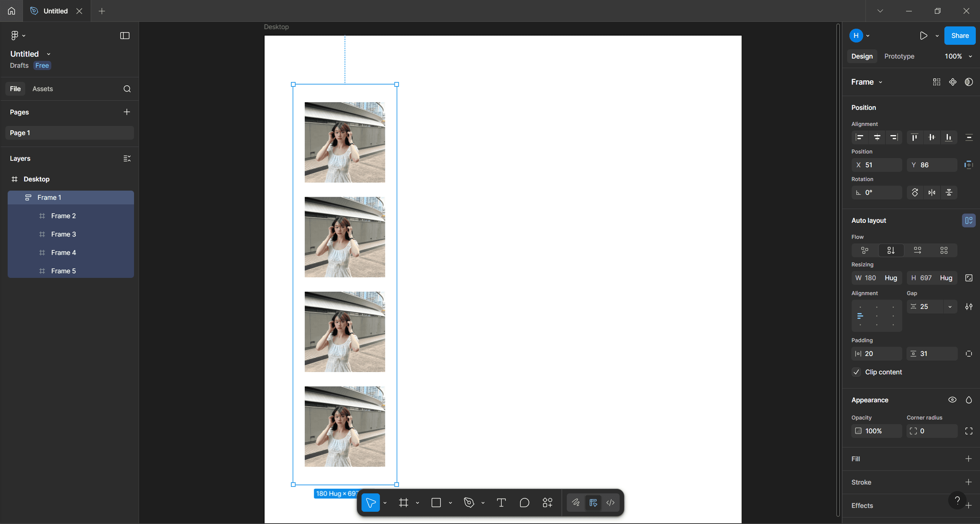Uncheck the Clip content checkbox
980x524 pixels.
(x=857, y=372)
